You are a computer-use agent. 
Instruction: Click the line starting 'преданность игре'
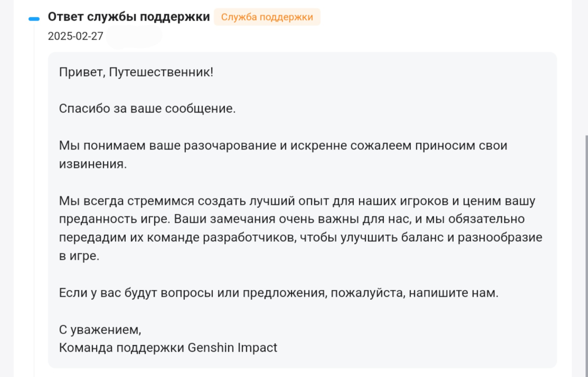tap(292, 219)
